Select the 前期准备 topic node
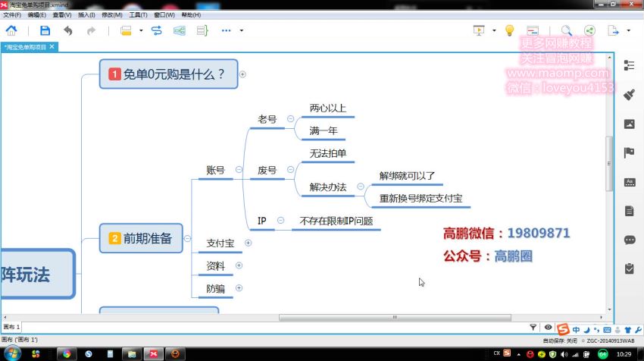644x361 pixels. click(x=141, y=238)
